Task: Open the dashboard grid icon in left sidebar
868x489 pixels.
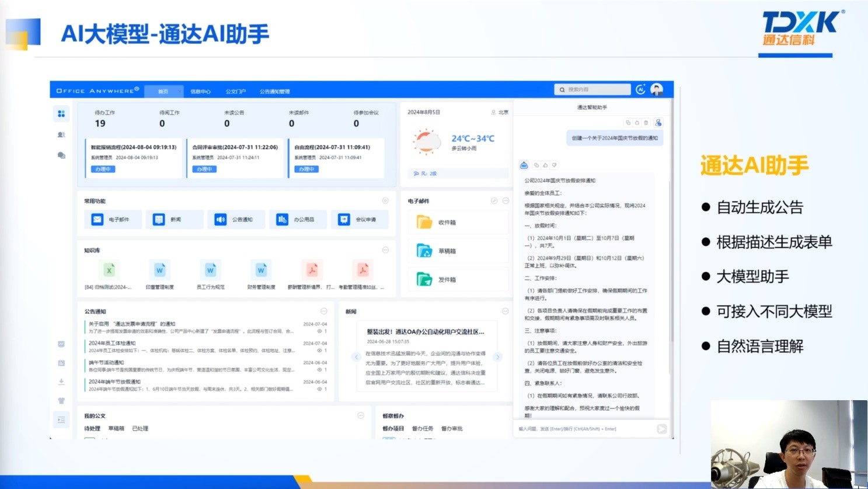Action: coord(61,113)
